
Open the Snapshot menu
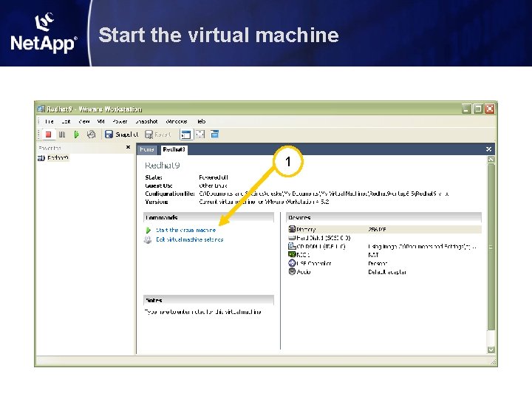pos(146,121)
